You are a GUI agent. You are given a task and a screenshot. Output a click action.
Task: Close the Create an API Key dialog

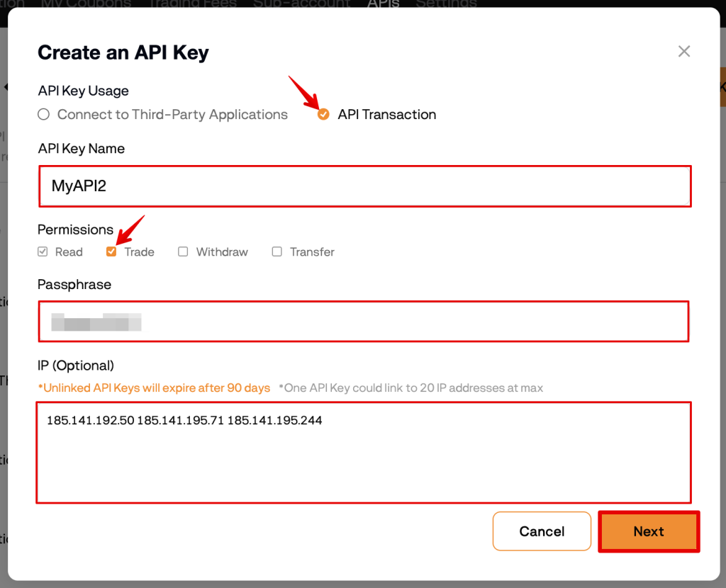click(x=684, y=51)
